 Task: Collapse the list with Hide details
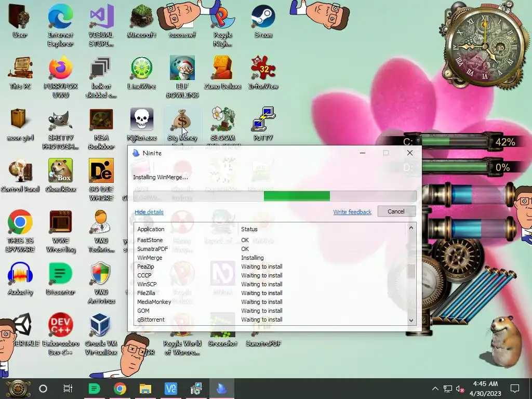149,212
